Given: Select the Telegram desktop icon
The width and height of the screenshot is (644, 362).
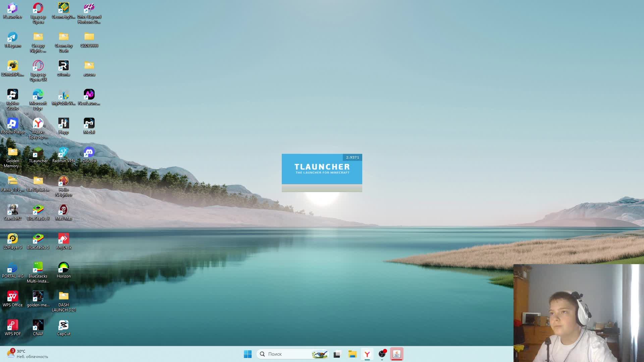Looking at the screenshot, I should click(x=12, y=40).
